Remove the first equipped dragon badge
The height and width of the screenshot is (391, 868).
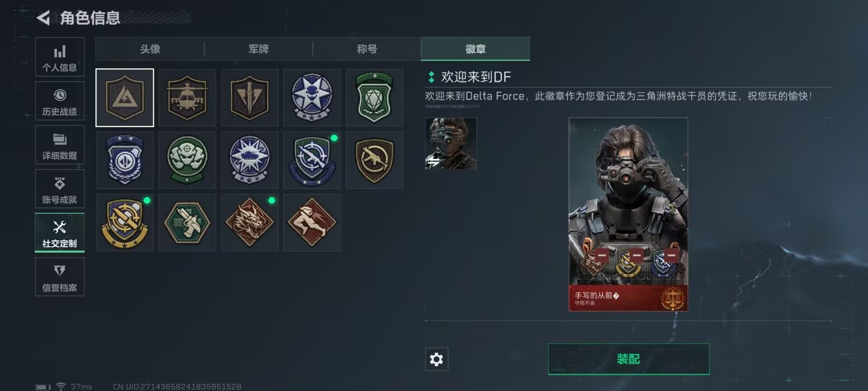click(602, 255)
